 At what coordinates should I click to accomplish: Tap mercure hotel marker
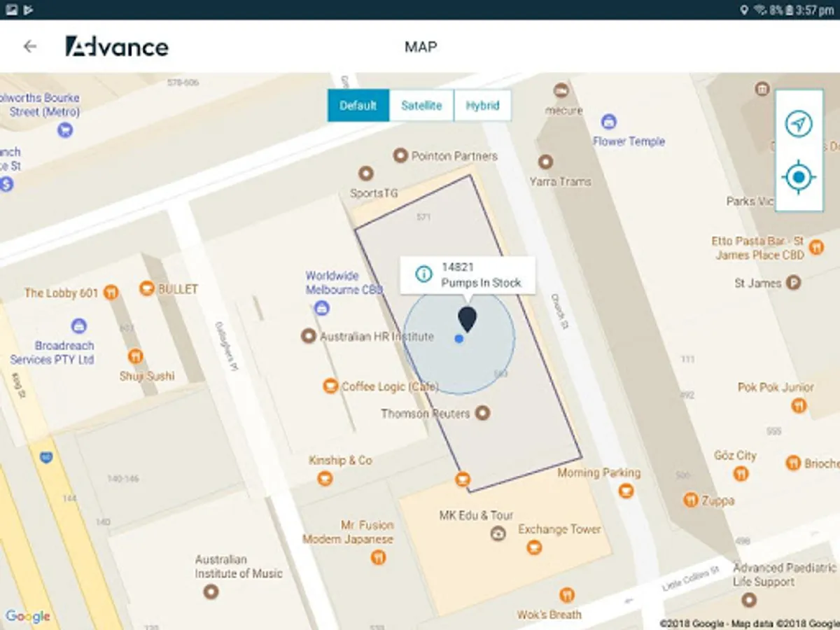point(561,90)
